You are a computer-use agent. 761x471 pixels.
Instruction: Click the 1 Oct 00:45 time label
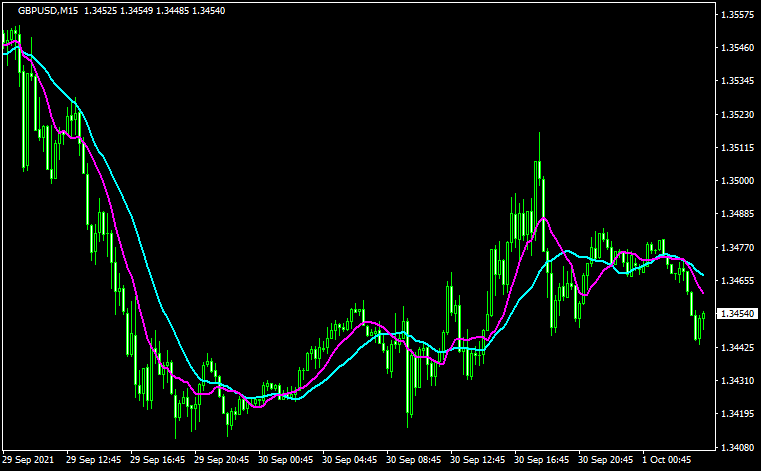coord(666,459)
